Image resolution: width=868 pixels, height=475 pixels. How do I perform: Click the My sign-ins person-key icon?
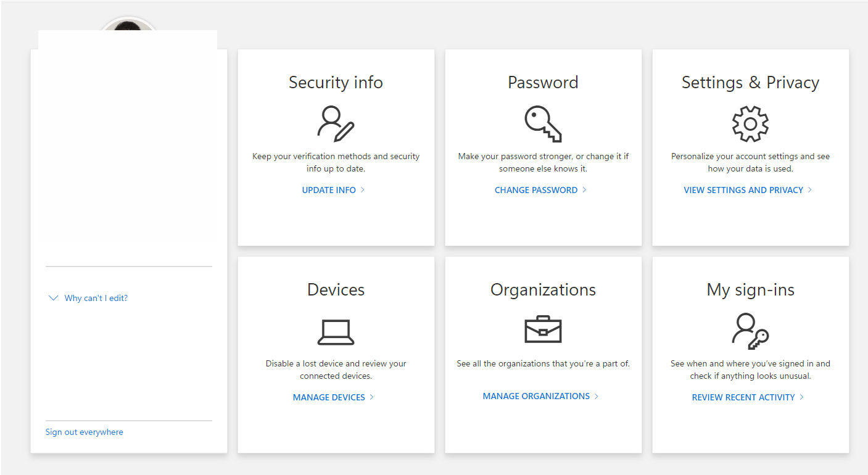click(x=750, y=331)
